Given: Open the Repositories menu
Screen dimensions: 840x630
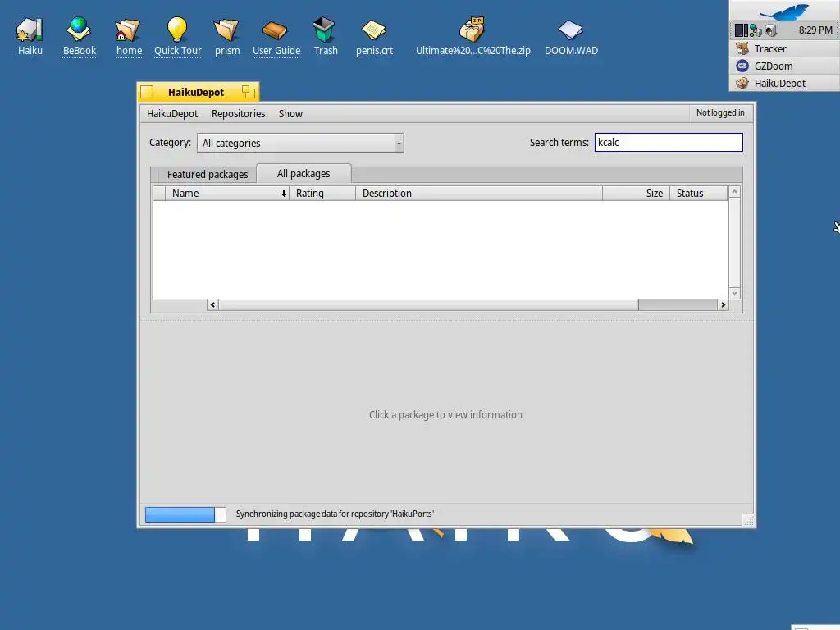Looking at the screenshot, I should point(239,113).
